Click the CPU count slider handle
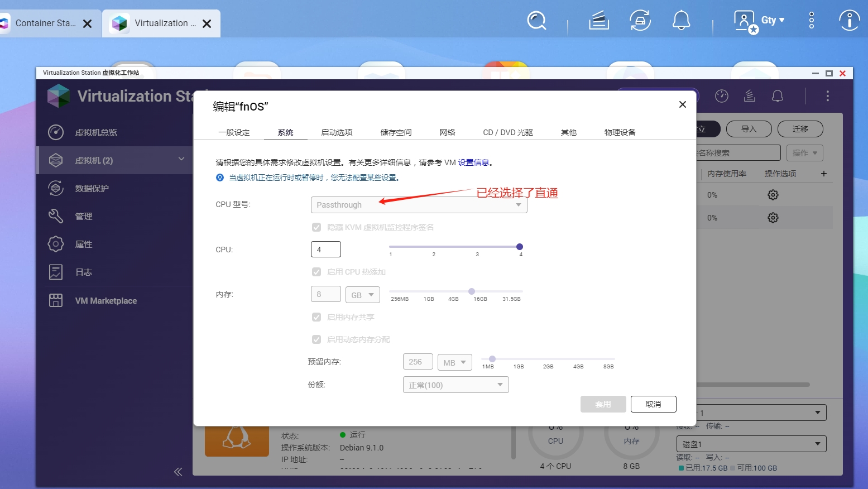Screen dimensions: 868x489 point(520,247)
